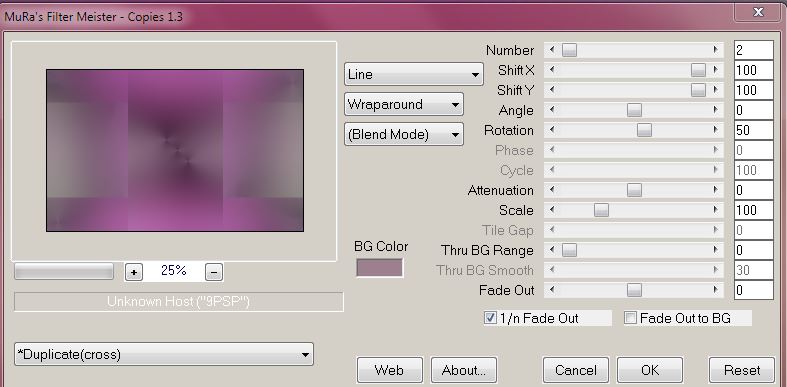This screenshot has height=387, width=787.
Task: Click the Attenuation slider handle
Action: click(634, 190)
